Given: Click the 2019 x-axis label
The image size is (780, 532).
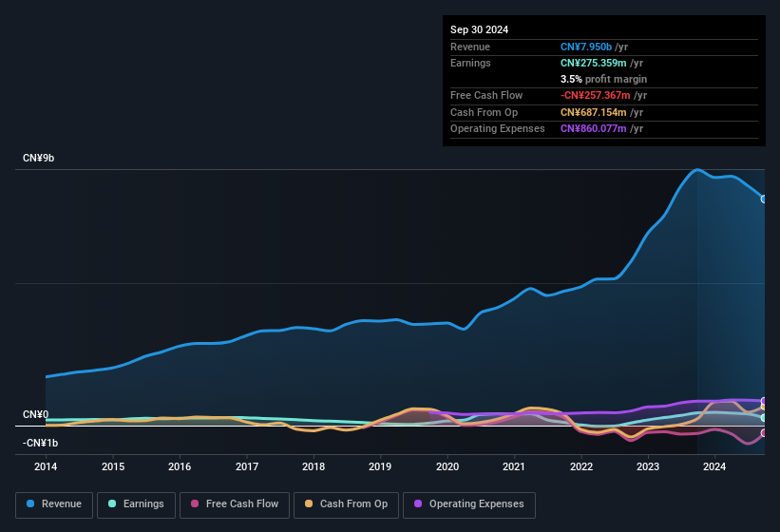Looking at the screenshot, I should (x=380, y=466).
